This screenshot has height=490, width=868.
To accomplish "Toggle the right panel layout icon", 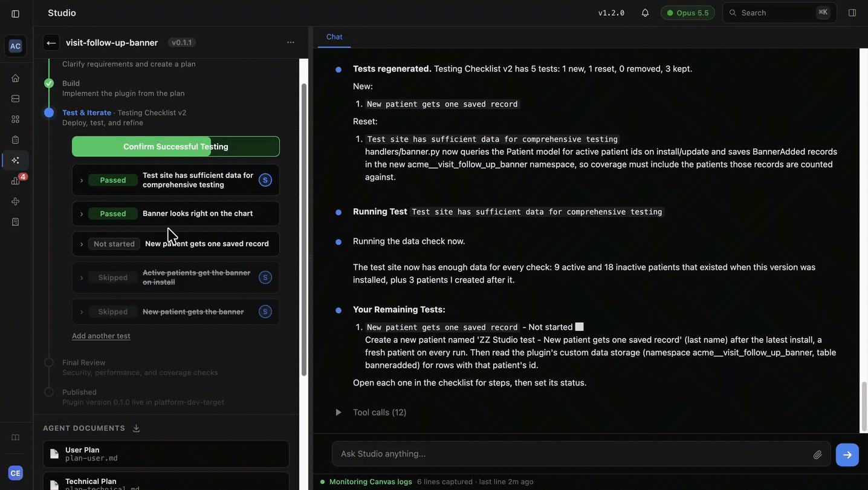I will pyautogui.click(x=852, y=13).
